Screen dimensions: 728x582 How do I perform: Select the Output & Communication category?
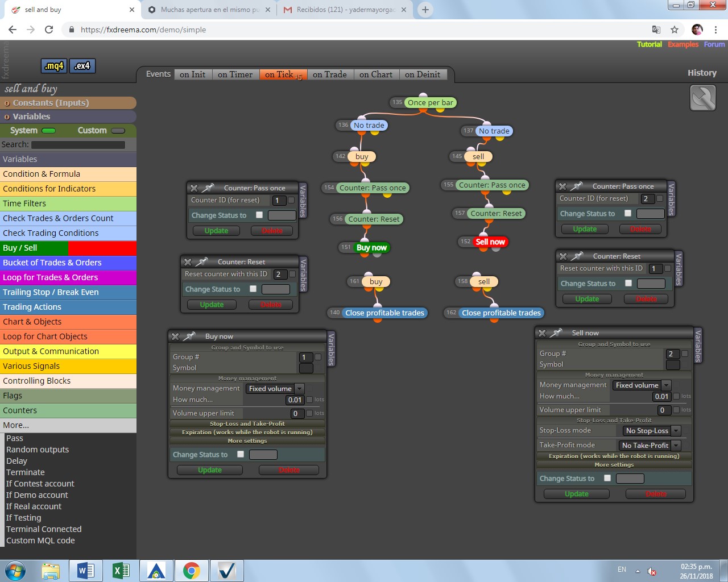tap(68, 351)
